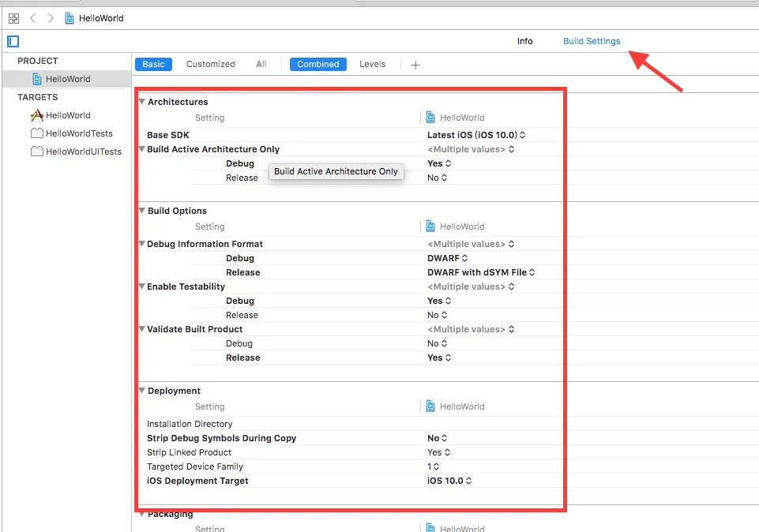
Task: Select the HelloWorldTests target folder icon
Action: [x=37, y=133]
